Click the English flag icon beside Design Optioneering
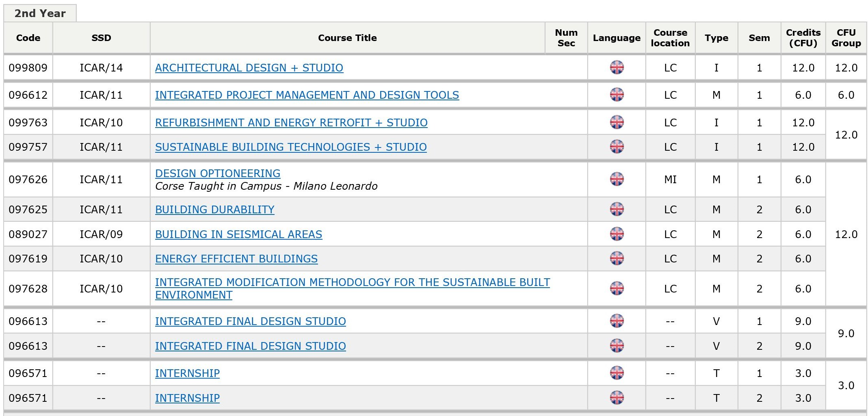868x416 pixels. [x=617, y=179]
